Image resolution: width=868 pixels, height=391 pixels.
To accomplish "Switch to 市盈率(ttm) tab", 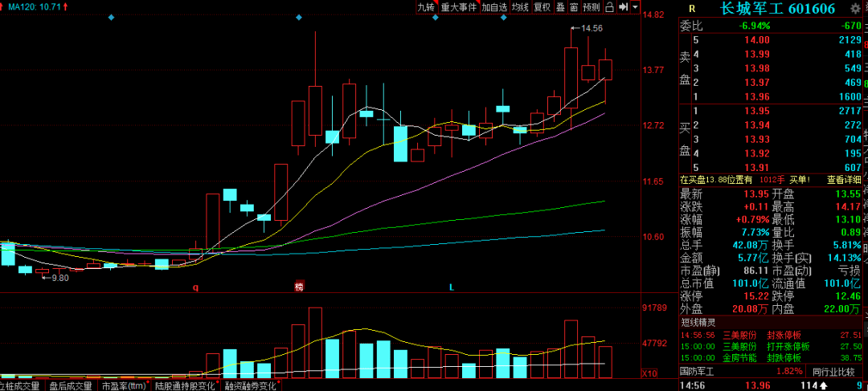I will point(123,385).
